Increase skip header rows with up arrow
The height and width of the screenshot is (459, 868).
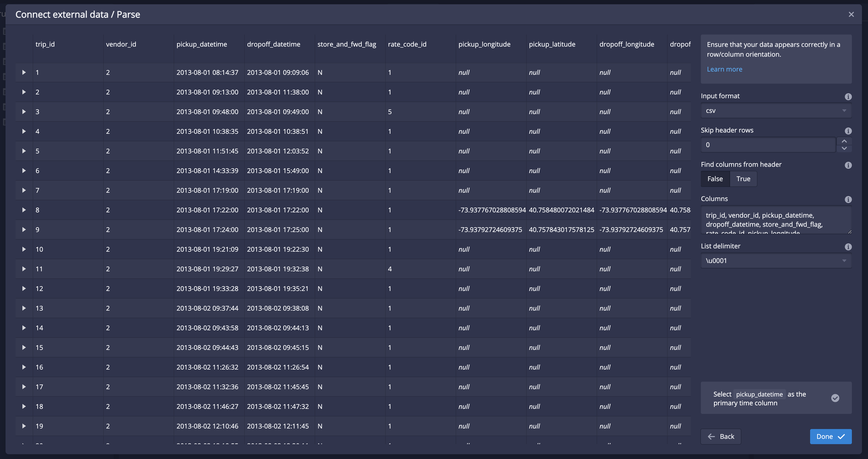pyautogui.click(x=844, y=141)
